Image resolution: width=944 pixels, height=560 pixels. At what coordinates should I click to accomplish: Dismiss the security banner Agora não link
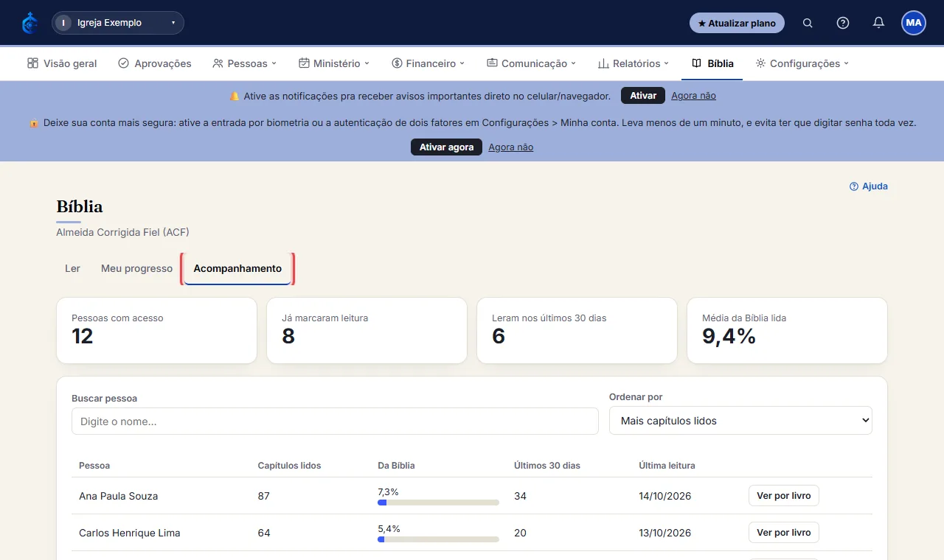[510, 147]
